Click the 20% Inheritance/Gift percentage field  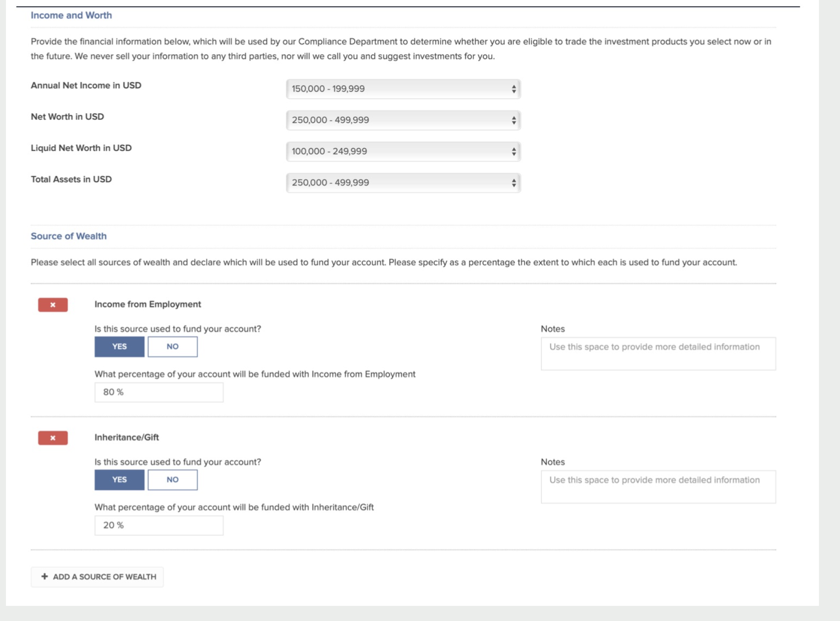(158, 525)
